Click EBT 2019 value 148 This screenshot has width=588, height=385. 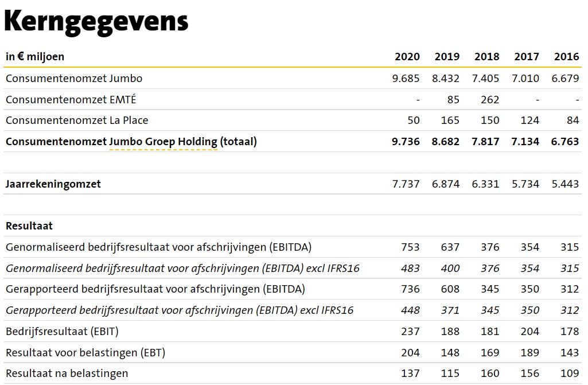(450, 353)
